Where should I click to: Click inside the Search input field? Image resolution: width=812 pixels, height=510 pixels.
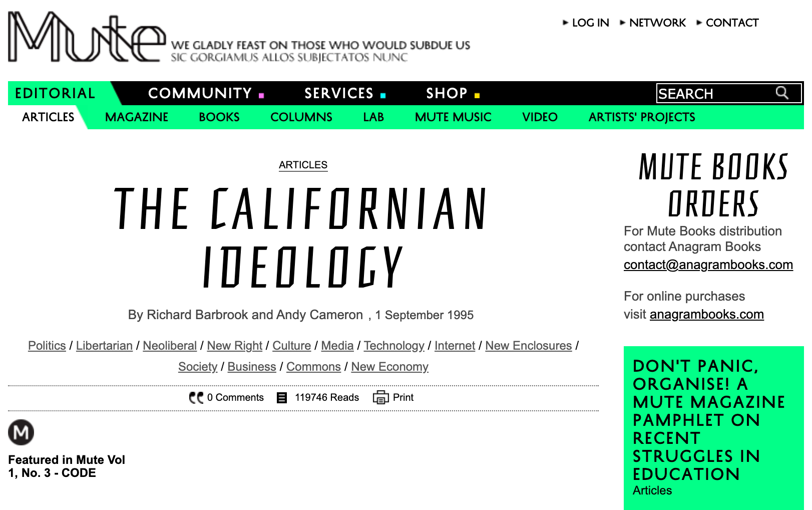point(716,93)
